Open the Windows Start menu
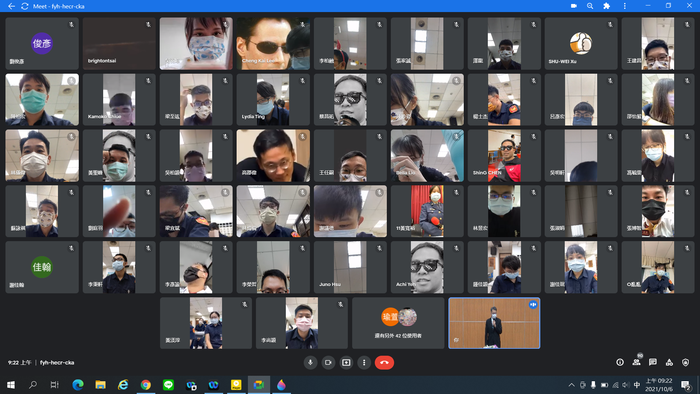 point(11,385)
